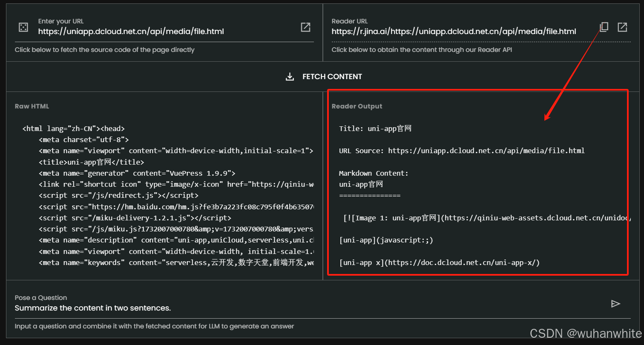Click the 'Markdown Content:' line
Image resolution: width=644 pixels, height=345 pixels.
[374, 173]
